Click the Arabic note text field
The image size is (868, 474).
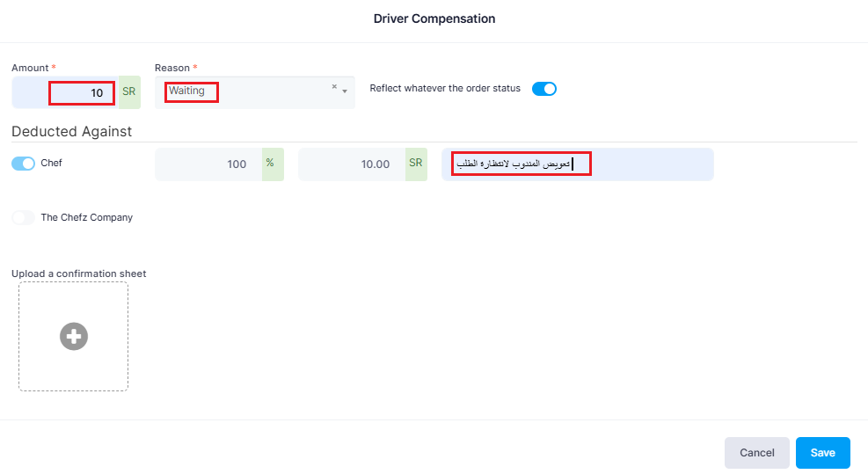578,164
